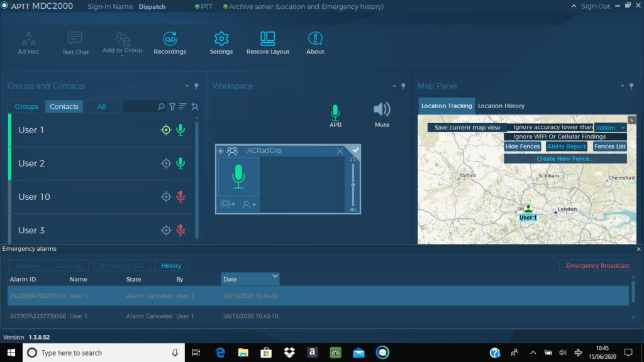Start an Ad Hoc call
The image size is (644, 362).
point(28,38)
